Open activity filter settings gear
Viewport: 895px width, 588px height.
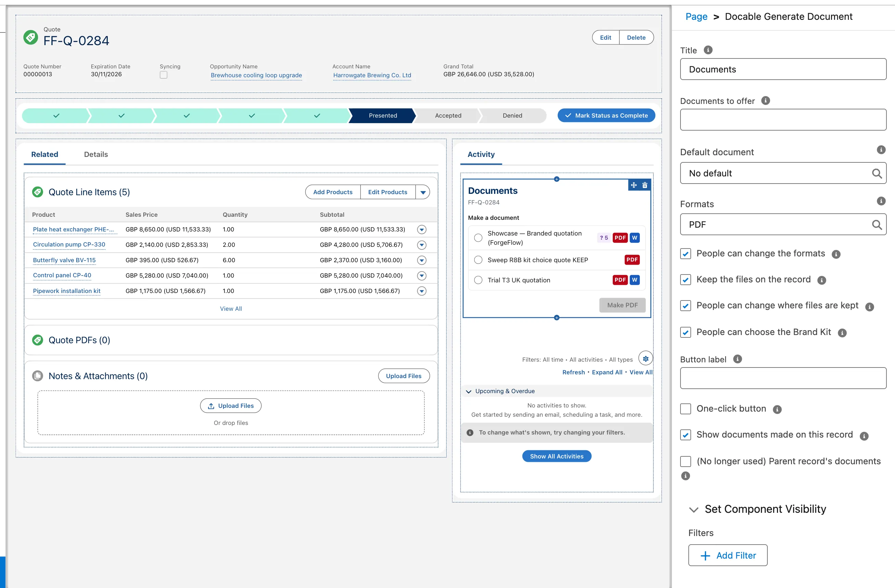click(x=645, y=359)
